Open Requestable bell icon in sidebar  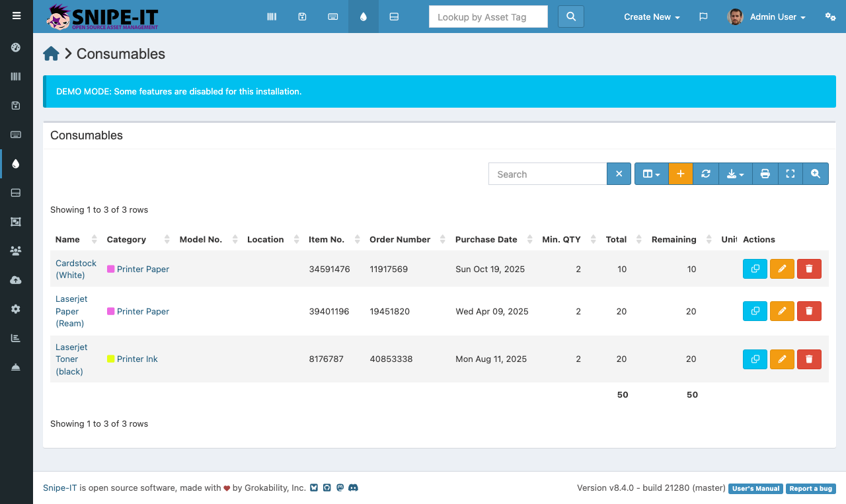[x=16, y=367]
